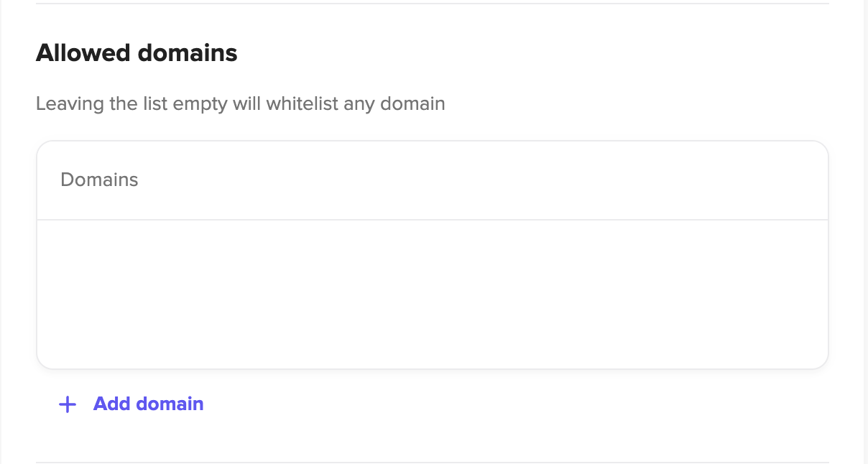
Task: Click the word "Add" in the purple link
Action: click(111, 404)
